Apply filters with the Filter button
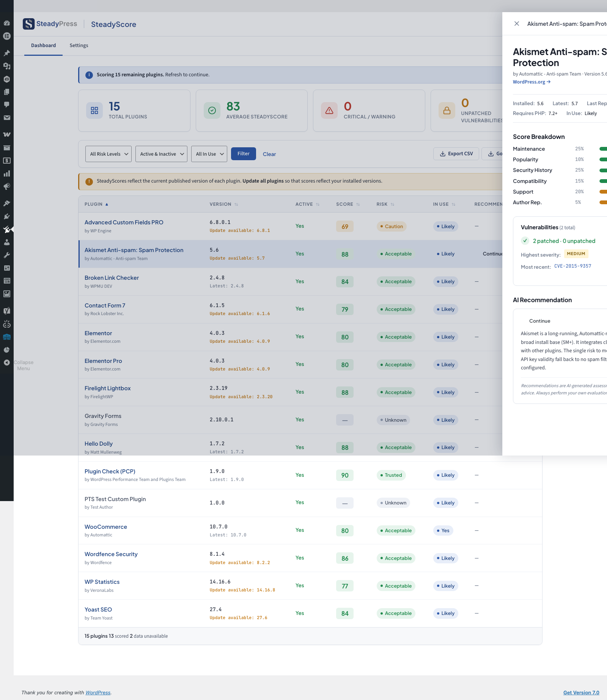607x700 pixels. point(244,154)
